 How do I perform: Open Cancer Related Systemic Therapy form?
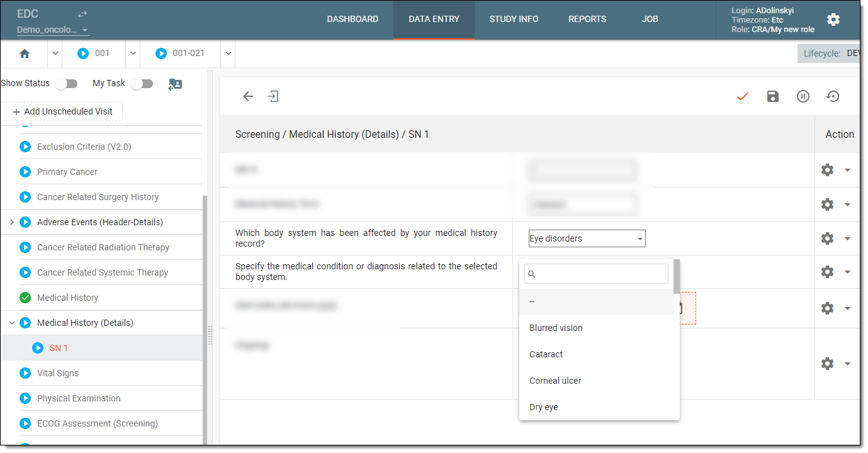(x=103, y=272)
